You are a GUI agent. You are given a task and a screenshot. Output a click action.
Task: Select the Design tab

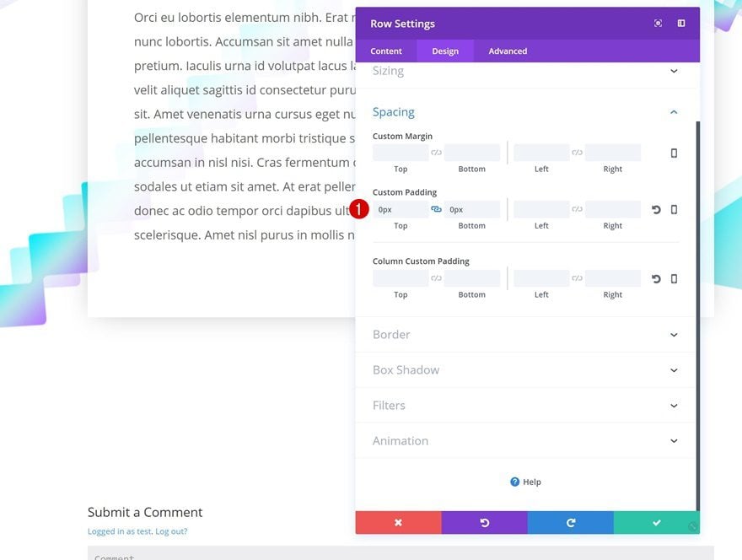[445, 51]
